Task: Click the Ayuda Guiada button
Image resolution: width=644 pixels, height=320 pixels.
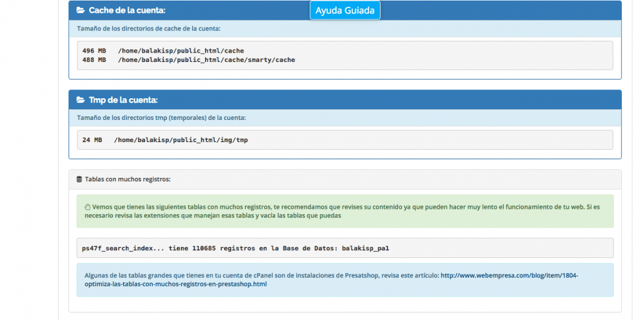Action: (345, 11)
